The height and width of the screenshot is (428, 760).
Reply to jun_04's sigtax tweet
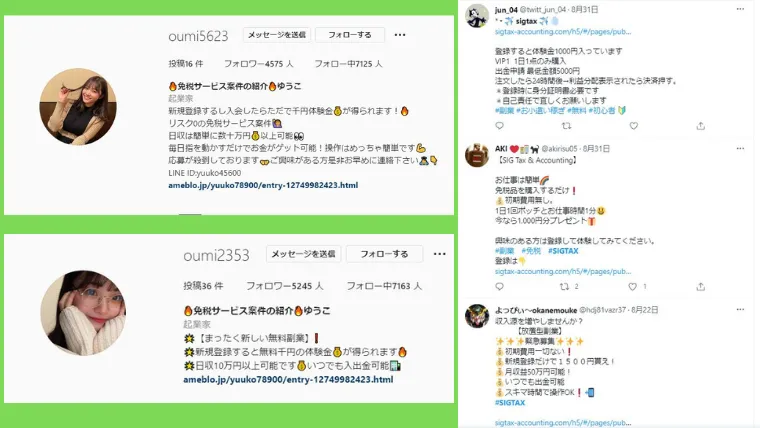(500, 126)
